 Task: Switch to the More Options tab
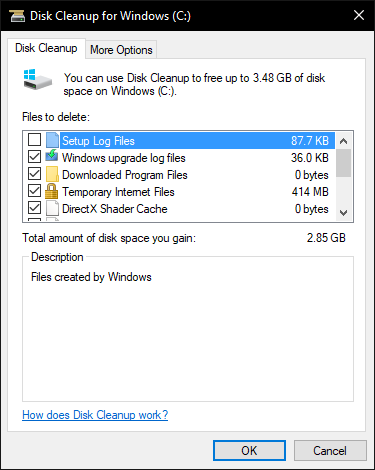[121, 50]
